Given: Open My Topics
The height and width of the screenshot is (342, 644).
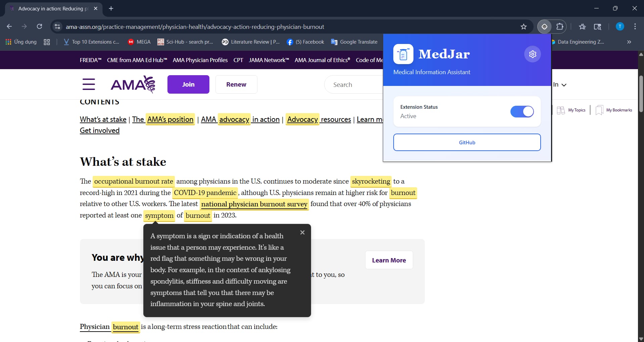Looking at the screenshot, I should (x=571, y=110).
